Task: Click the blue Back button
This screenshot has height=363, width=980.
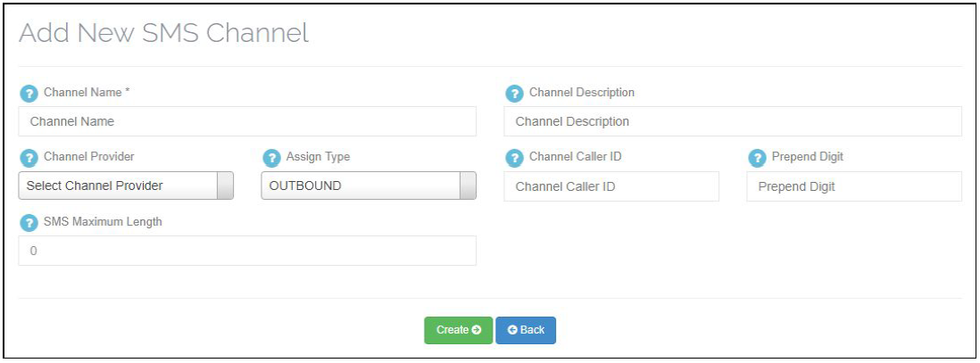Action: (x=526, y=330)
